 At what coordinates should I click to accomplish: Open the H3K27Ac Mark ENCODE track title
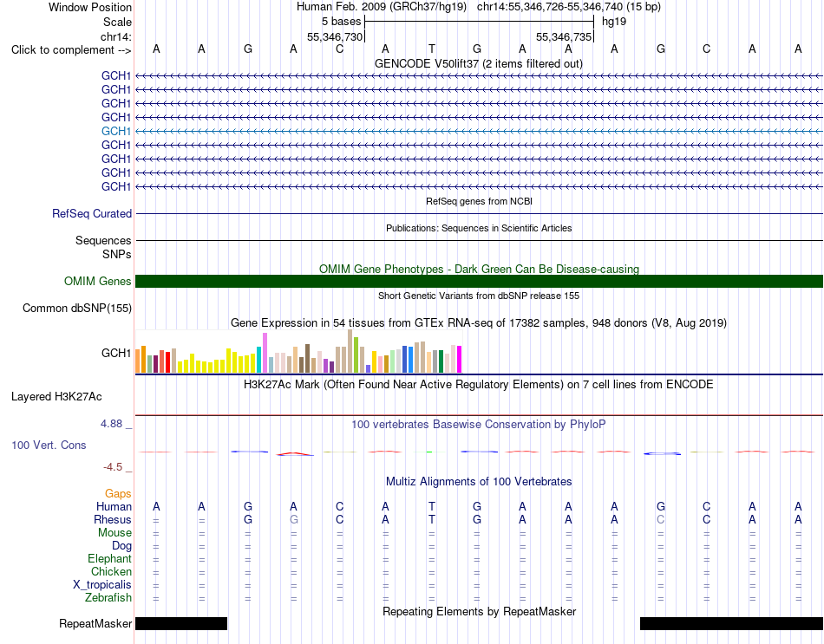479,385
